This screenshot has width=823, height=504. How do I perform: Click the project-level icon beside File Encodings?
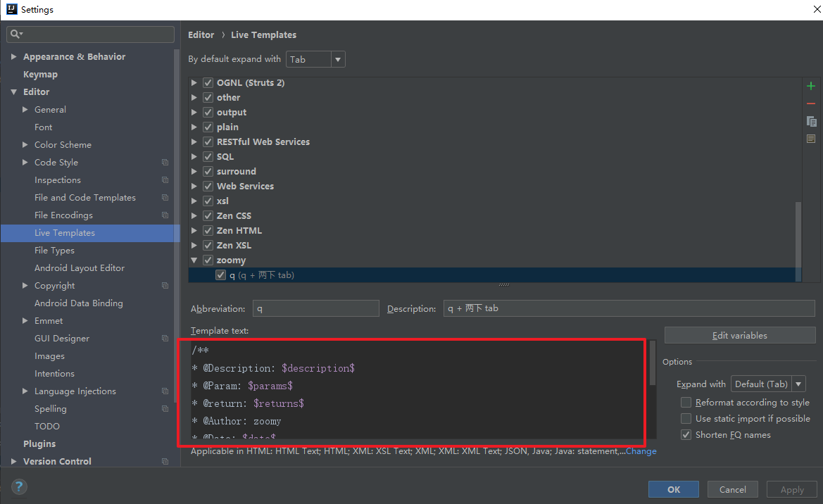pos(165,215)
